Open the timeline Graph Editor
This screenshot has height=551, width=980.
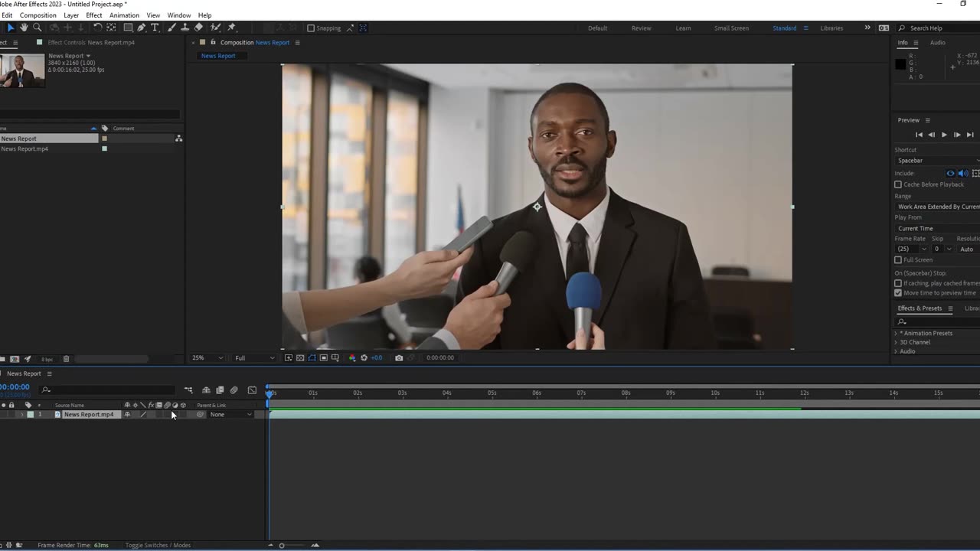[x=252, y=390]
